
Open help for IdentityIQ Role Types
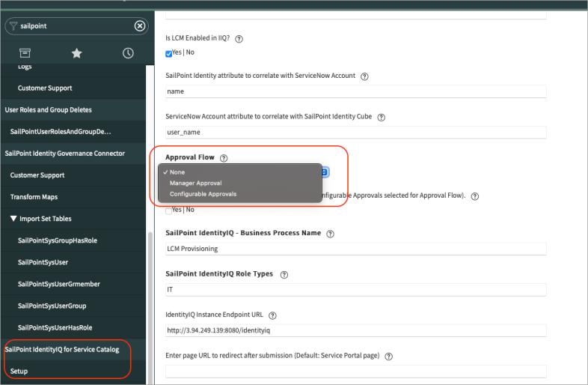pyautogui.click(x=284, y=275)
